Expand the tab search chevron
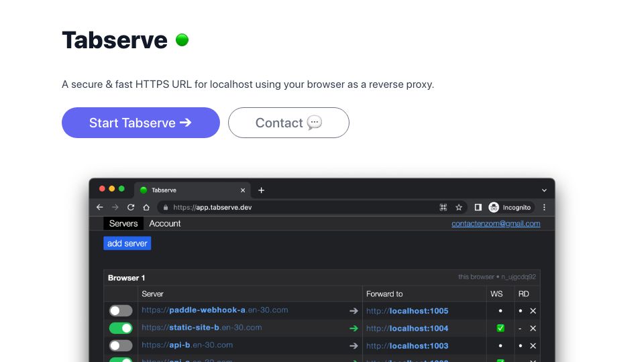The width and height of the screenshot is (644, 362). [x=544, y=190]
